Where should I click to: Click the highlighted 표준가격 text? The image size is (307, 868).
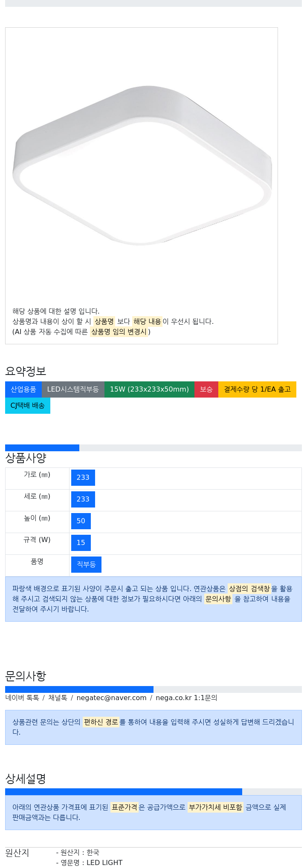[125, 807]
